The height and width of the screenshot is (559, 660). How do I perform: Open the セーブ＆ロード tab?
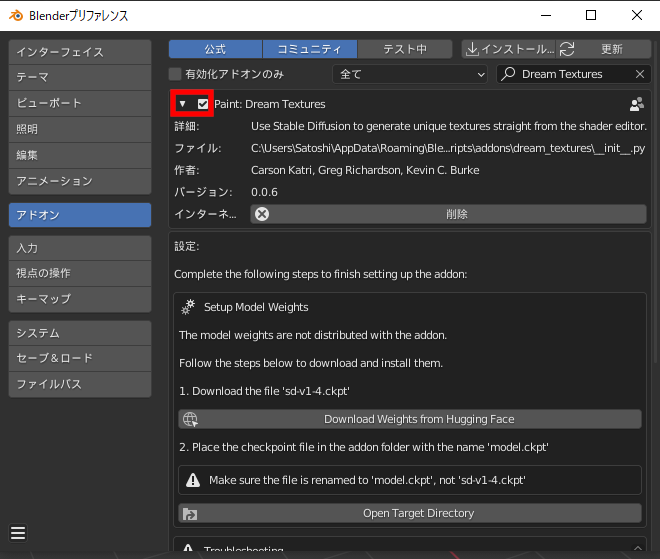[x=80, y=358]
